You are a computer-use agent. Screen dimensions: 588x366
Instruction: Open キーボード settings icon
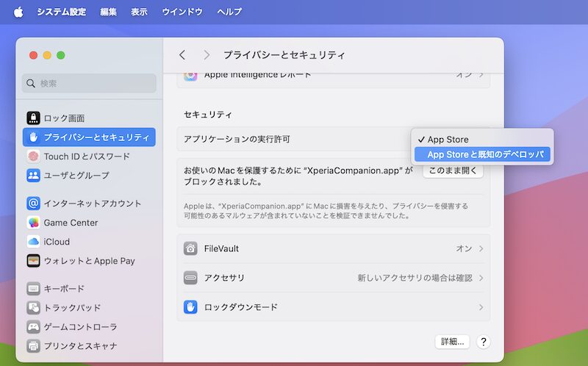(x=34, y=289)
